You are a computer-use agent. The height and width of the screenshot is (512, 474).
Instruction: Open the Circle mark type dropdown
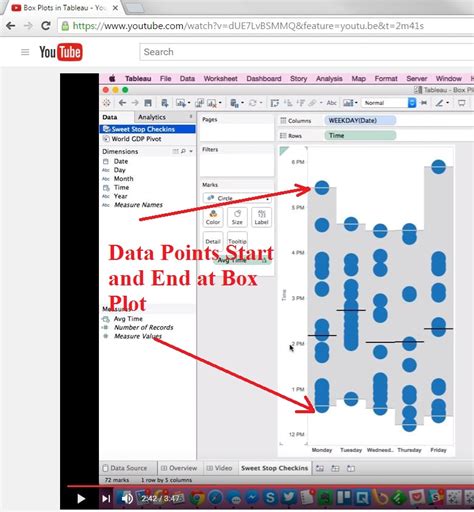pos(237,198)
